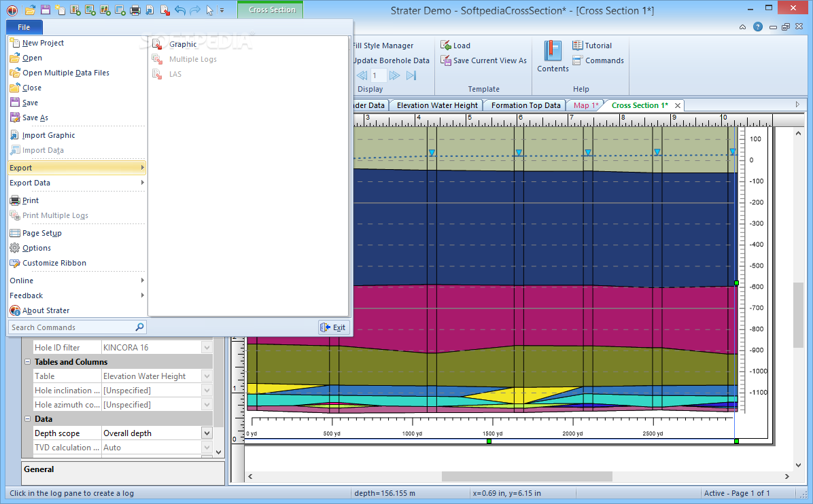
Task: Click Load template in ribbon
Action: coord(455,46)
